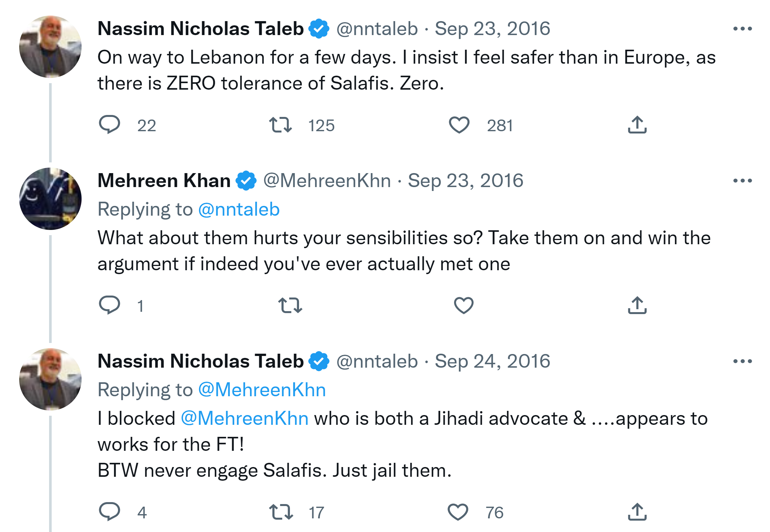Like the tweet with 281 likes
The width and height of the screenshot is (770, 532).
coord(459,125)
